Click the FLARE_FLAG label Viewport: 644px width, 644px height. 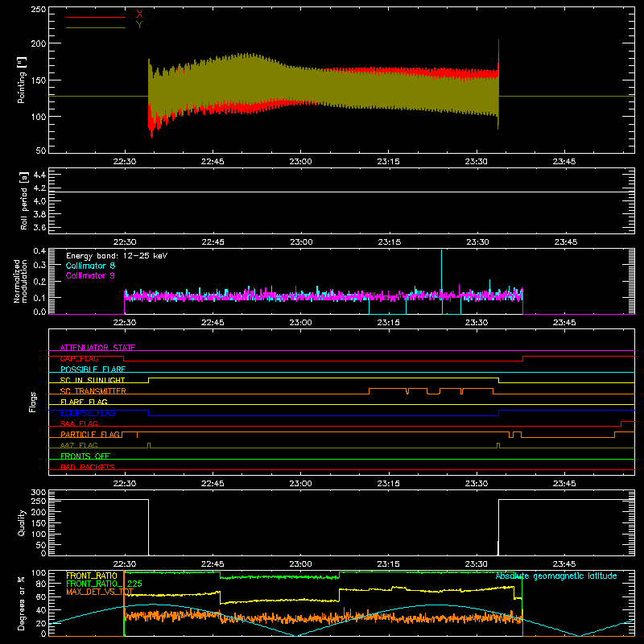(84, 402)
